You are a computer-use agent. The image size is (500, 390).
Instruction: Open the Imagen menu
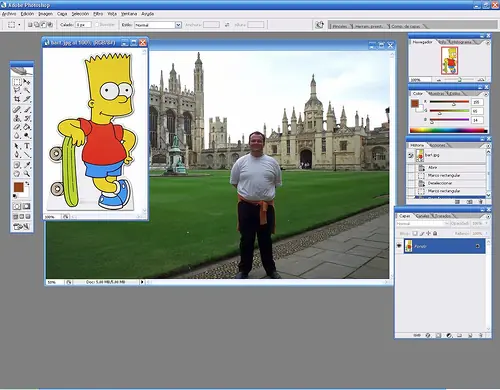point(45,14)
